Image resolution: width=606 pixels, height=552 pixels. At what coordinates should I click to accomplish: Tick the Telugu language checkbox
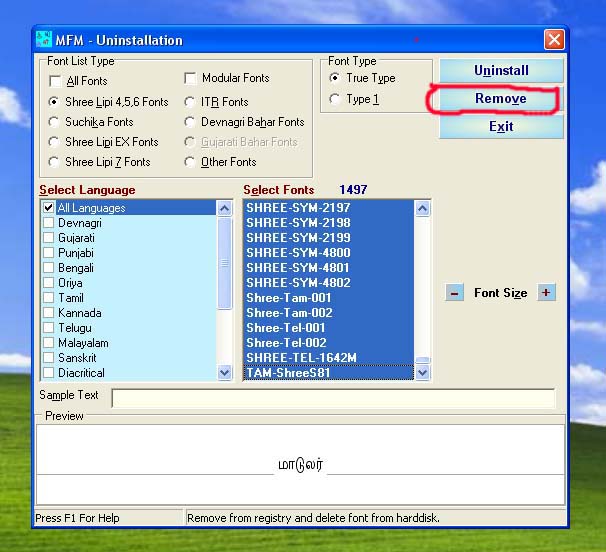tap(48, 328)
